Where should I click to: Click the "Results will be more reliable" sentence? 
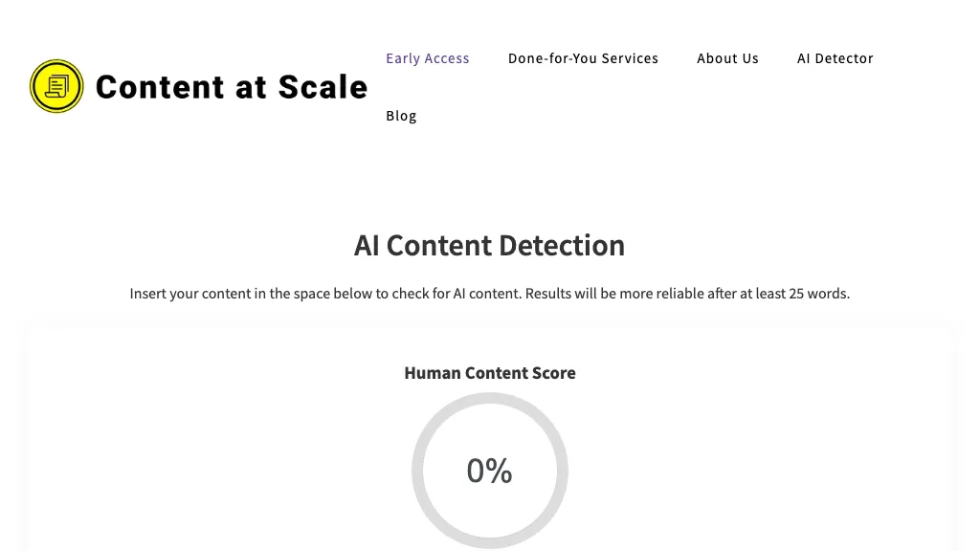[x=687, y=294]
